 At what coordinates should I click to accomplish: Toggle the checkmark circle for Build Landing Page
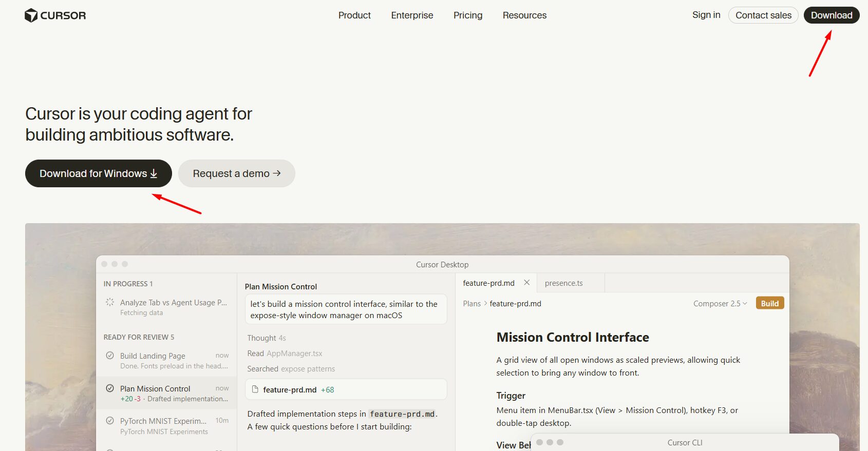[110, 355]
